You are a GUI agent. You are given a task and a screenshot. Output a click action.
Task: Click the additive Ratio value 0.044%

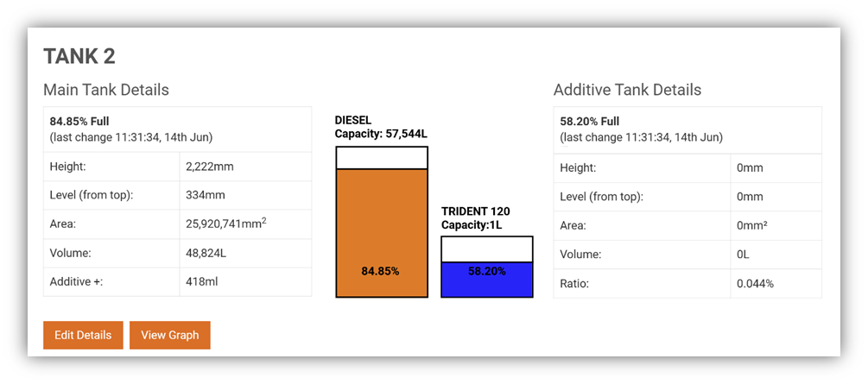pyautogui.click(x=756, y=283)
